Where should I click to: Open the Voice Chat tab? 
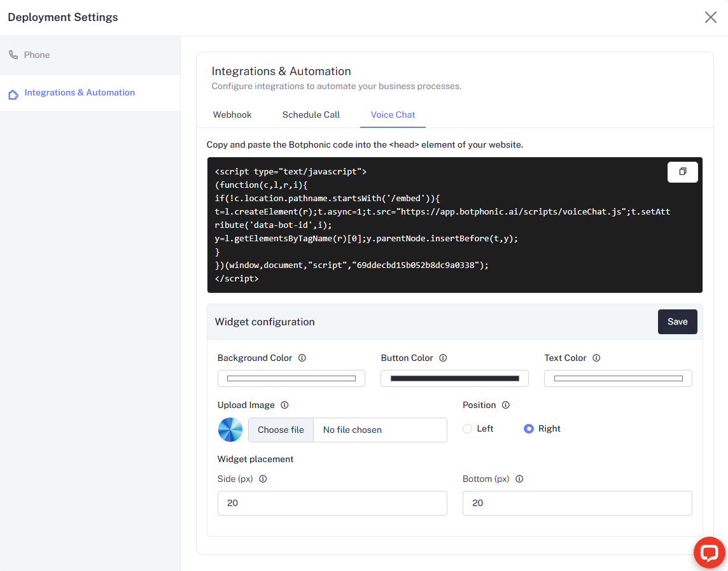coord(393,115)
